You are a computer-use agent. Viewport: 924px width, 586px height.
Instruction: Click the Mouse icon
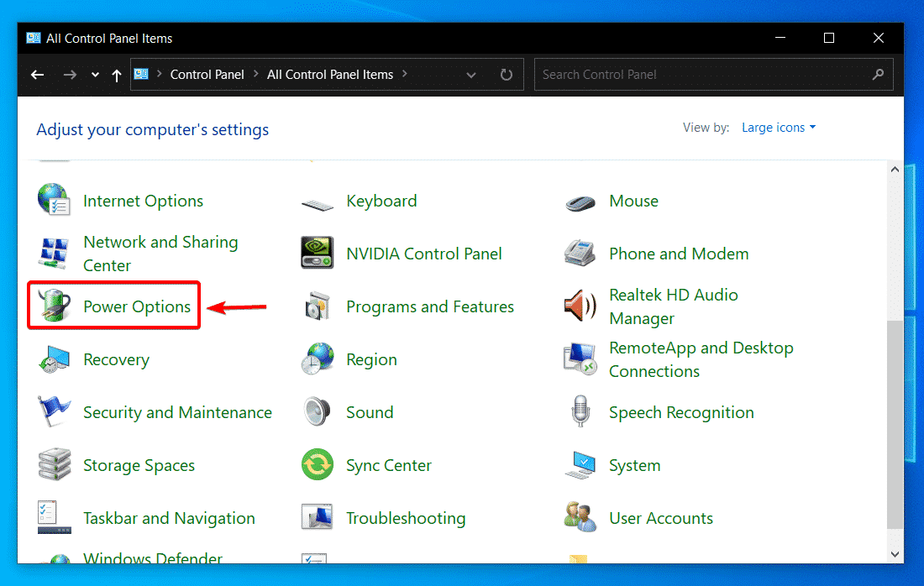pyautogui.click(x=580, y=204)
